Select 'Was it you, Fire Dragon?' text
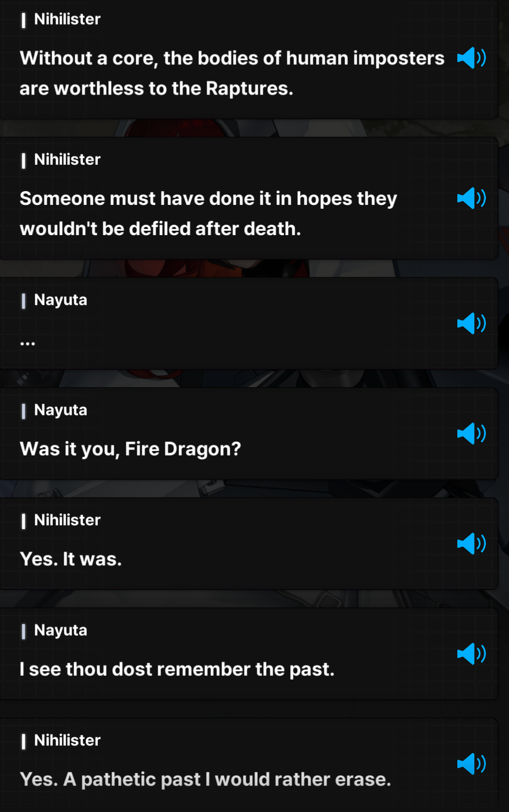Screen dimensions: 509x812 (130, 449)
